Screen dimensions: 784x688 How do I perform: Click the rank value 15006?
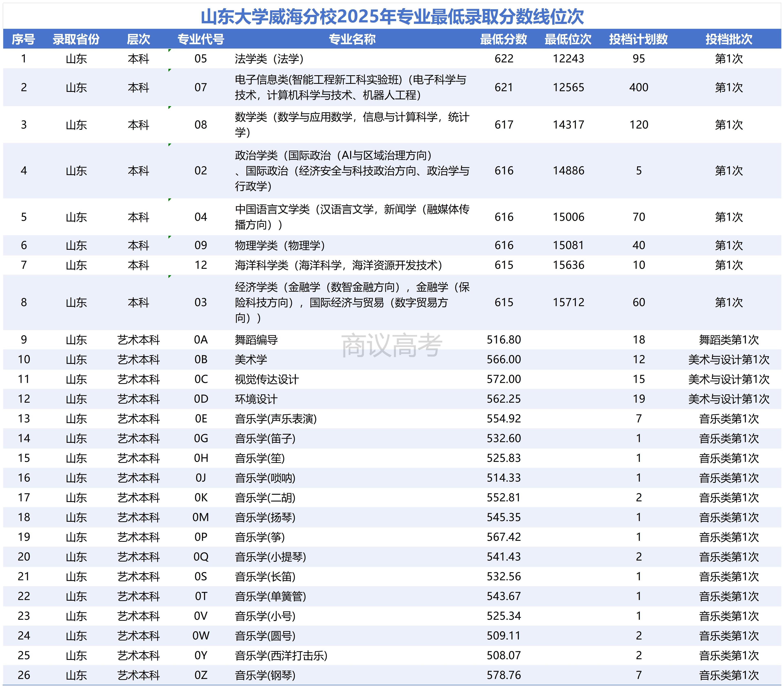click(568, 217)
